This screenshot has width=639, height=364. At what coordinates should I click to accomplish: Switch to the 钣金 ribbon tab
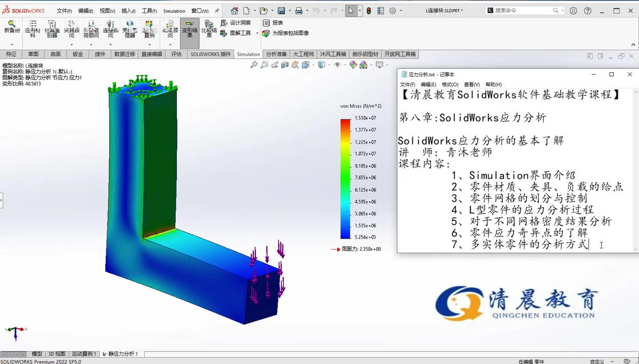point(78,54)
